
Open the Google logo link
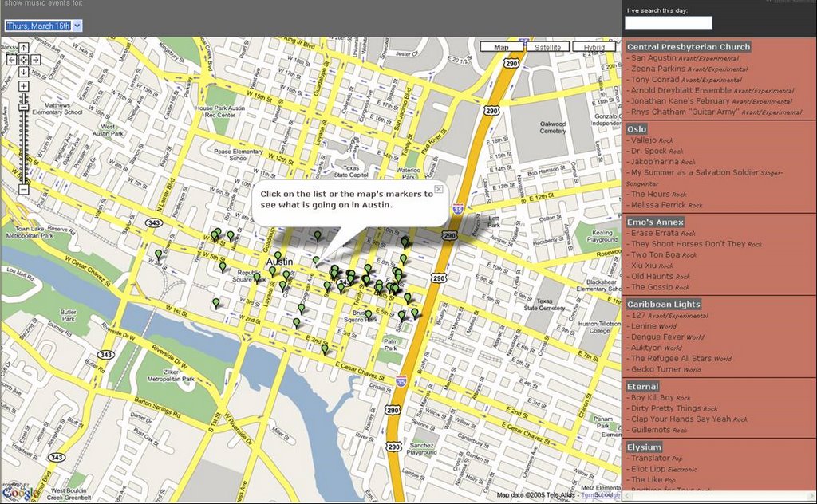(20, 493)
